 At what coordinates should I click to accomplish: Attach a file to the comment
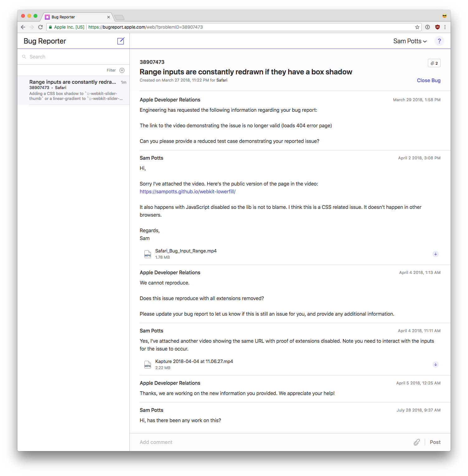[417, 442]
